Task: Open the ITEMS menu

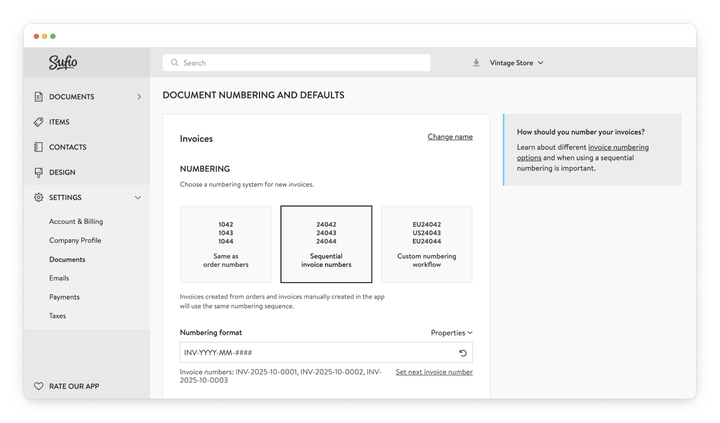Action: [59, 122]
